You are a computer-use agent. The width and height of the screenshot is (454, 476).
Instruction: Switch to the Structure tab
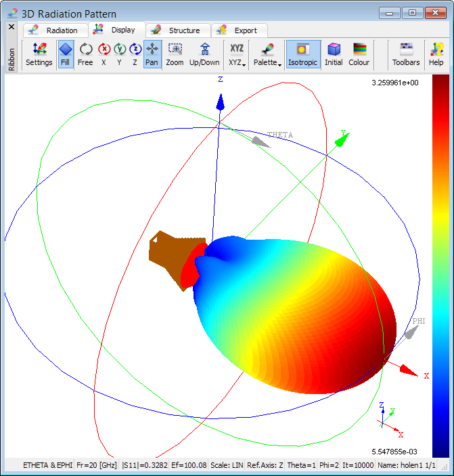point(176,30)
